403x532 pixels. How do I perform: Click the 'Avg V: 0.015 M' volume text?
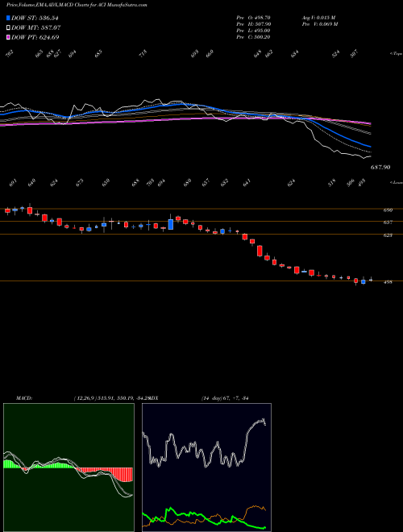pos(318,18)
